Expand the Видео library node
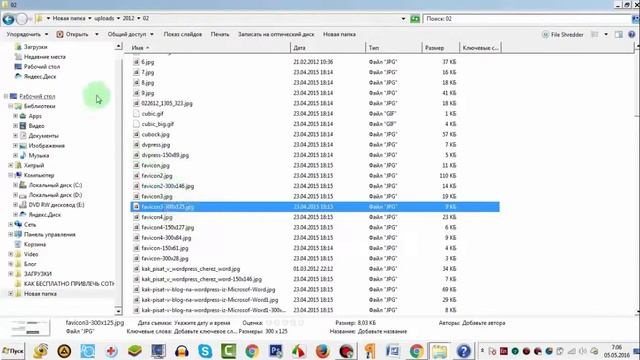The width and height of the screenshot is (640, 360). click(16, 126)
